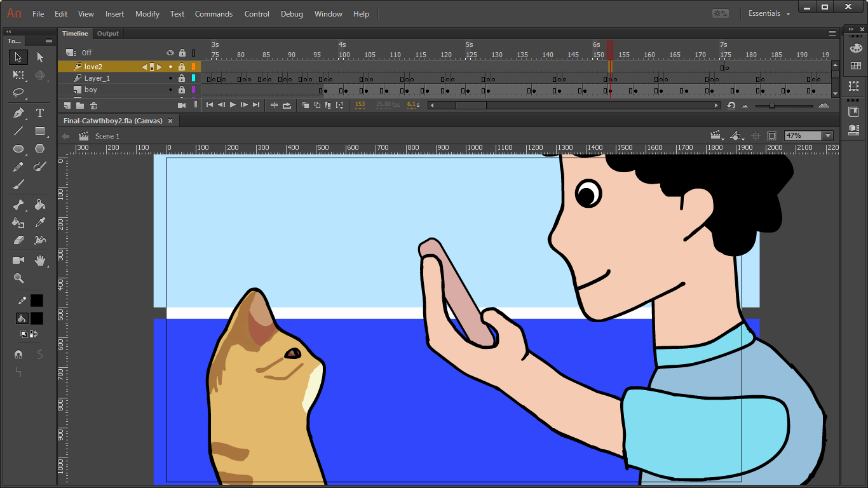The height and width of the screenshot is (488, 868).
Task: Toggle the Loop playback button
Action: coord(287,105)
